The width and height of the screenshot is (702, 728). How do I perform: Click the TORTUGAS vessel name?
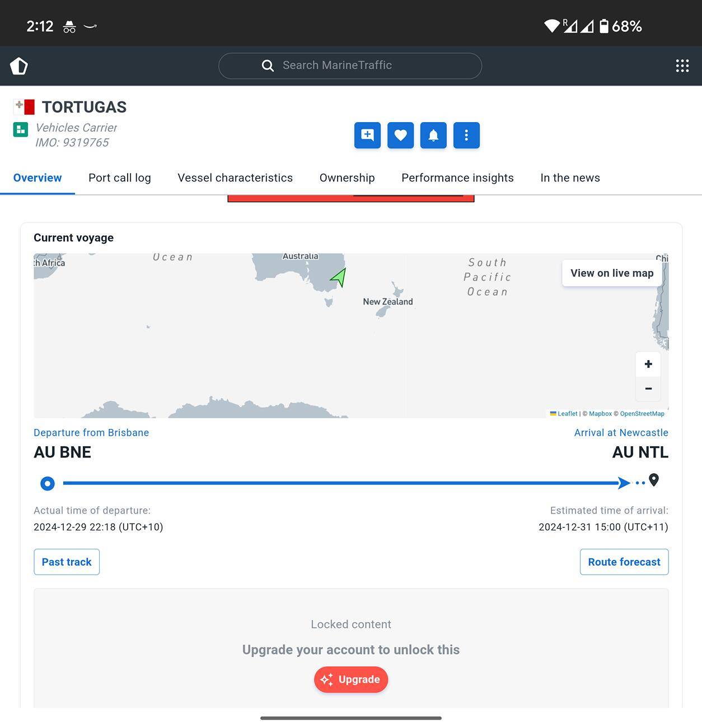pos(85,107)
